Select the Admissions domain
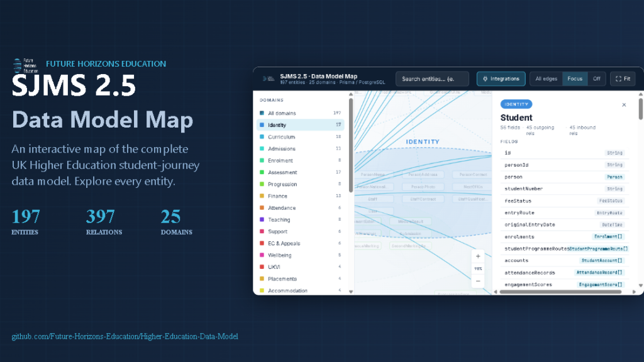644x362 pixels. click(x=300, y=148)
